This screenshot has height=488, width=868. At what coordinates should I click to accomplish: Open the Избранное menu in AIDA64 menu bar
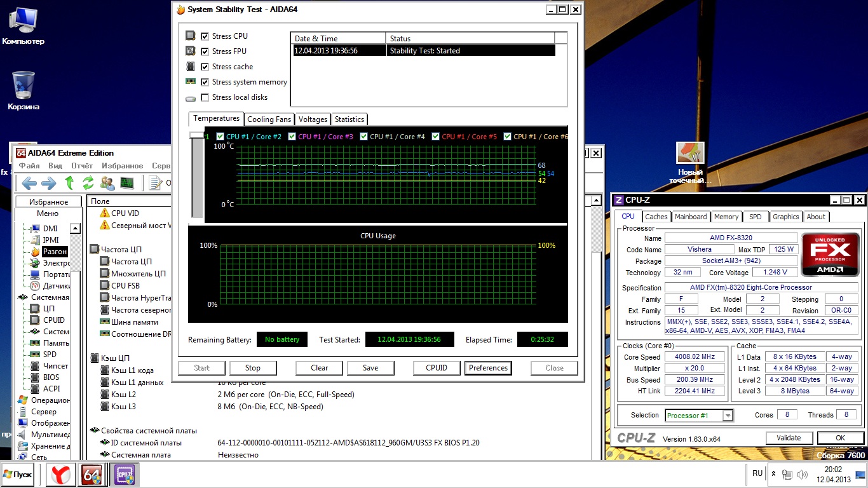pos(123,166)
